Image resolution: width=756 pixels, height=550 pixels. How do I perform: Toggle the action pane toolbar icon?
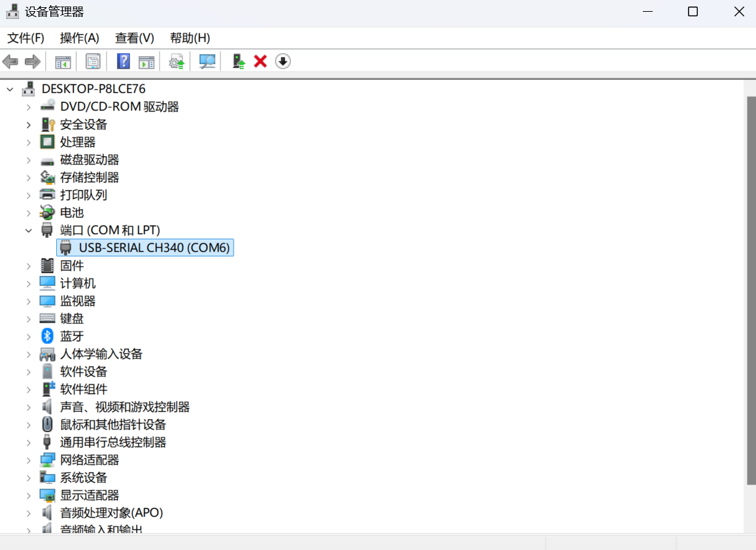[146, 61]
